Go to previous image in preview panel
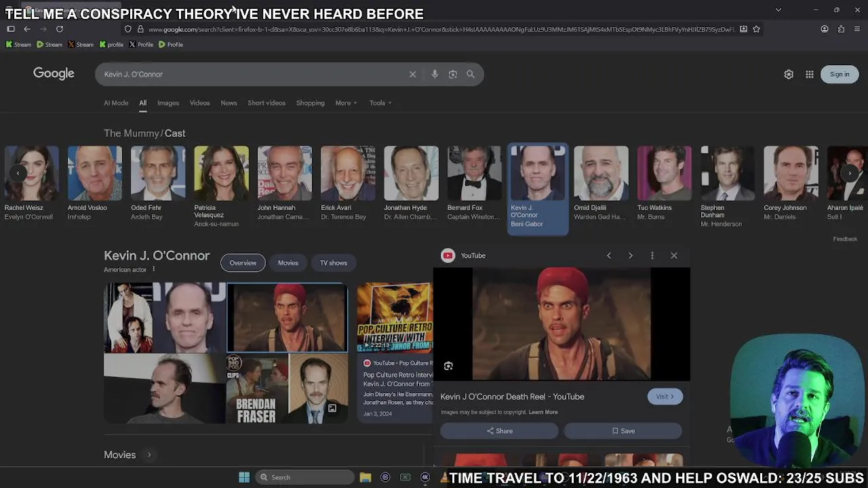Image resolution: width=868 pixels, height=488 pixels. click(x=609, y=256)
